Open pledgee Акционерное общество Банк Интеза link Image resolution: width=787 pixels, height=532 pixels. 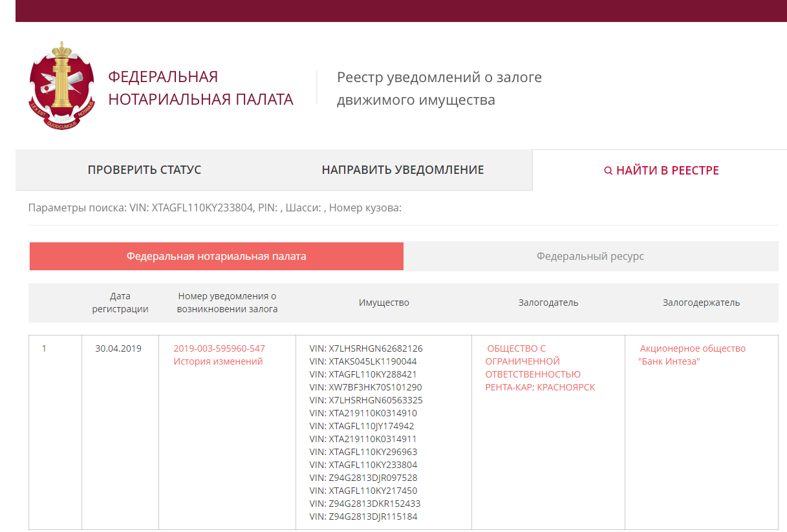[691, 355]
